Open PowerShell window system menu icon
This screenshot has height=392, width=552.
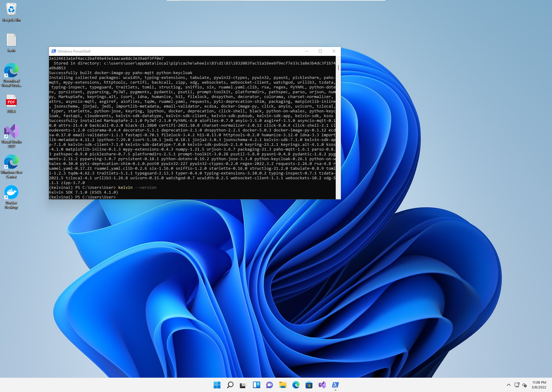point(53,51)
